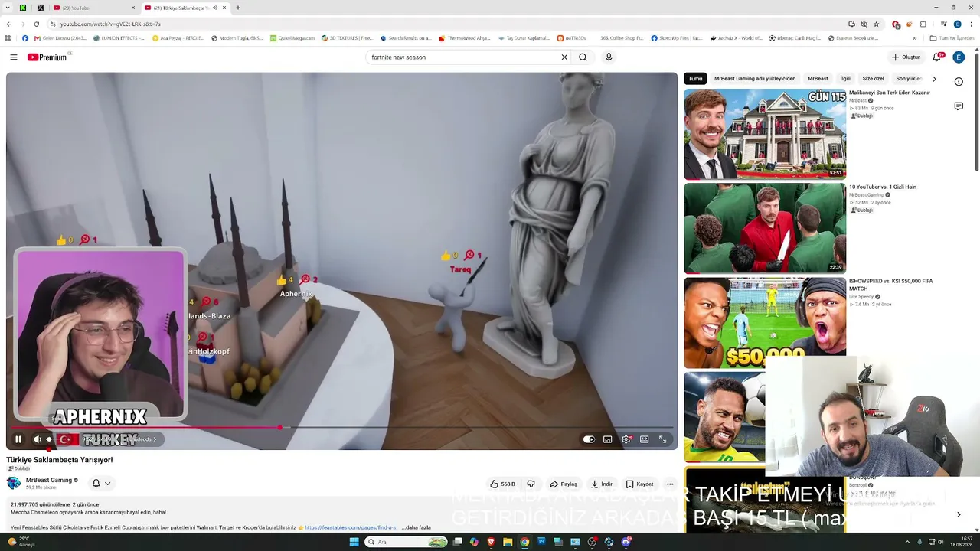980x551 pixels.
Task: Pause the video
Action: pos(18,439)
